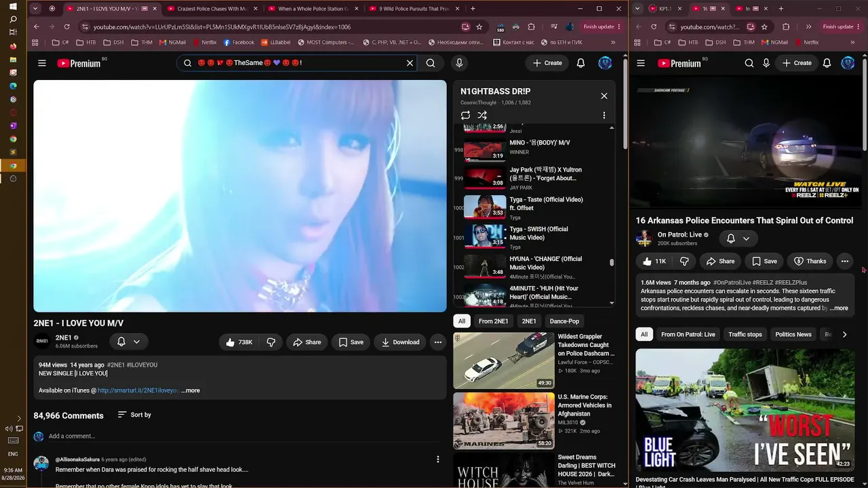This screenshot has width=868, height=488.
Task: Open On Patrol: Live notification bell dropdown
Action: (x=738, y=239)
